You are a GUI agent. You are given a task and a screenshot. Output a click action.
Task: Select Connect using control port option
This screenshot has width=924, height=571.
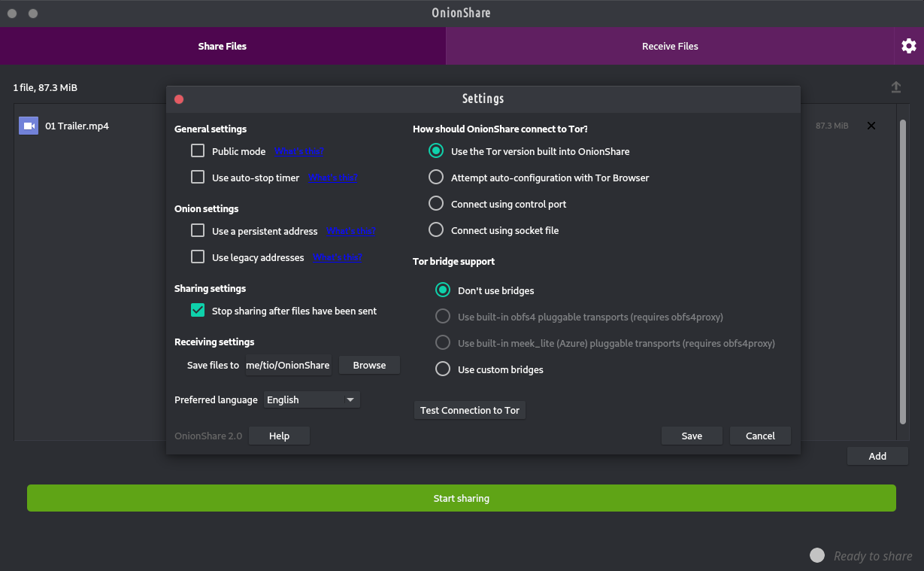pyautogui.click(x=436, y=204)
